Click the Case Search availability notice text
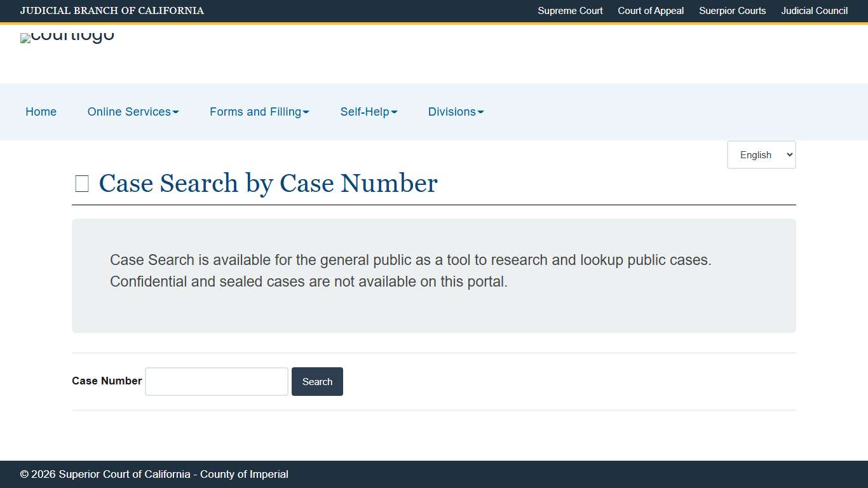Screen dimensions: 868x488 pos(410,271)
